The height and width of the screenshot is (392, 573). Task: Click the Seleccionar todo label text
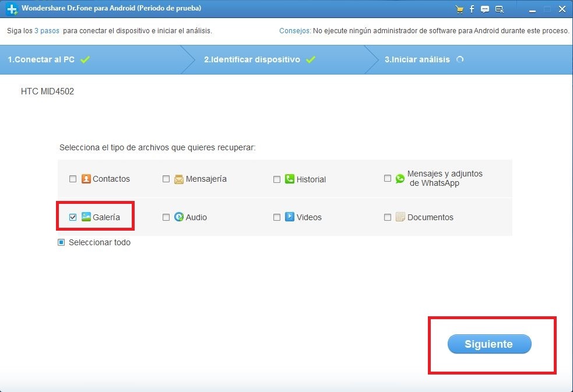click(x=100, y=242)
